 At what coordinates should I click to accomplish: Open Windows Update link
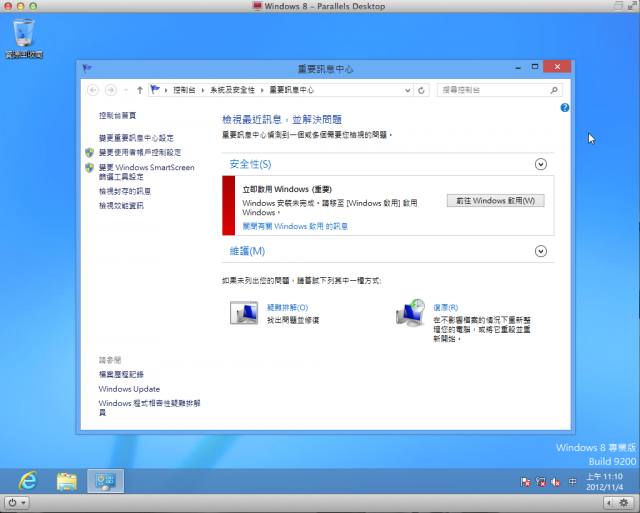click(129, 389)
